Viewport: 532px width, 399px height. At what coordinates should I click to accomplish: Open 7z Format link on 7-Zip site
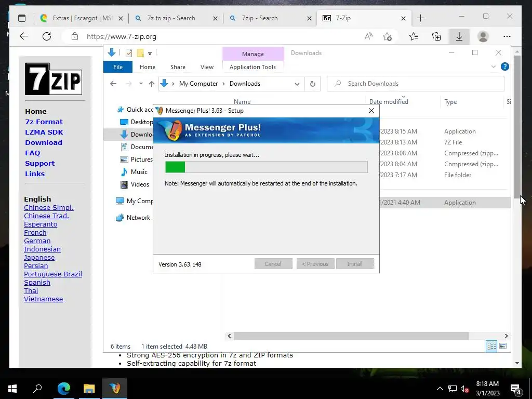click(44, 122)
